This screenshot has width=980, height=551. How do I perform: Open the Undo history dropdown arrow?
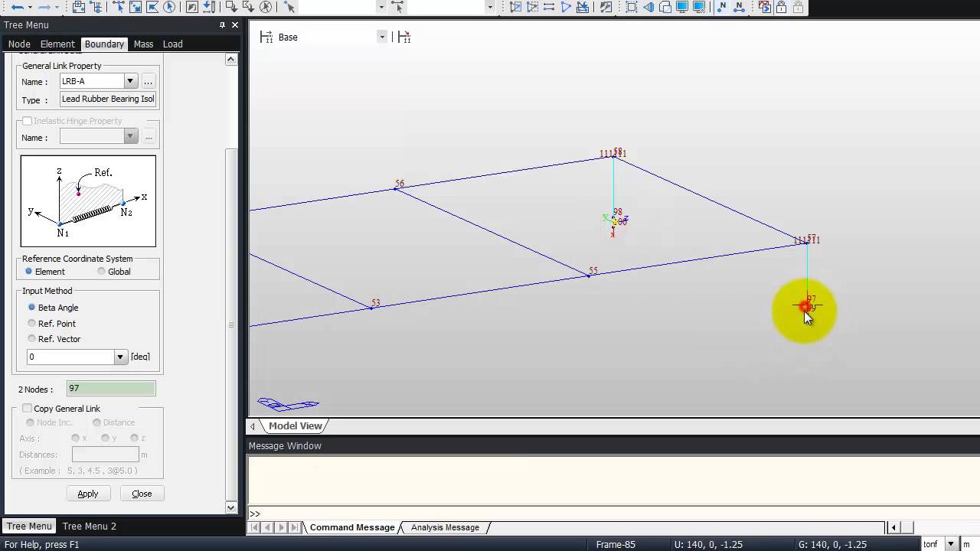pyautogui.click(x=30, y=7)
